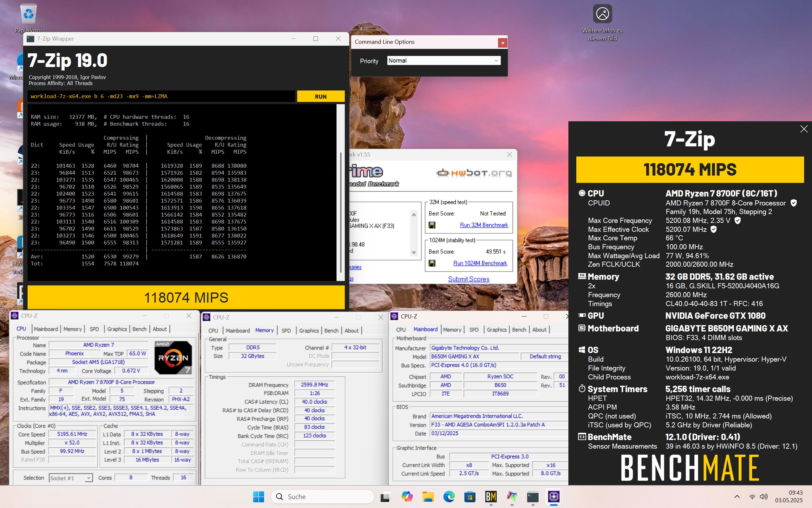The width and height of the screenshot is (812, 508).
Task: Click the Wi-Fi network tray icon
Action: pyautogui.click(x=752, y=497)
